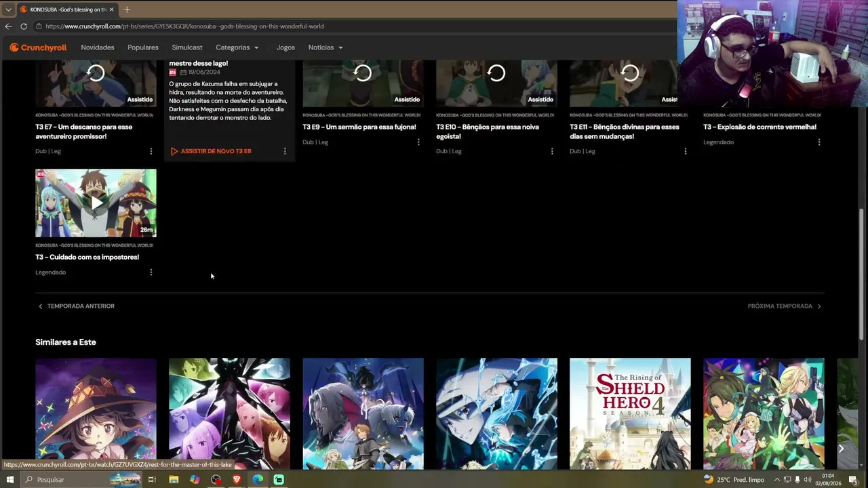Viewport: 868px width, 488px height.
Task: Open more options for T3 E8 hovered card
Action: [x=285, y=151]
